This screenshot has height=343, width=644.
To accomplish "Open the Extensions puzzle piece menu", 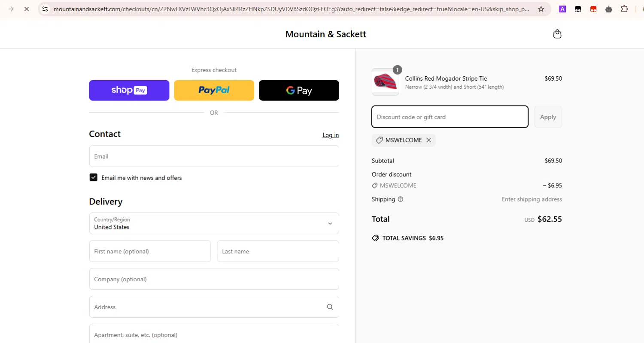I will (x=625, y=9).
